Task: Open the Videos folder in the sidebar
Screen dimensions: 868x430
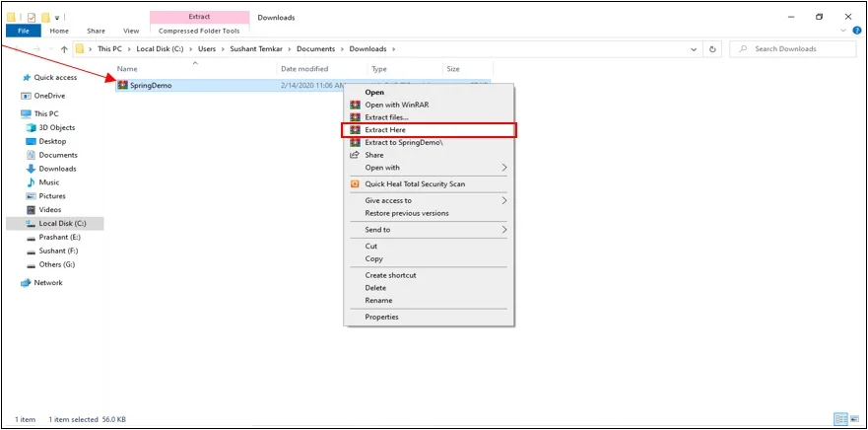Action: pyautogui.click(x=43, y=209)
